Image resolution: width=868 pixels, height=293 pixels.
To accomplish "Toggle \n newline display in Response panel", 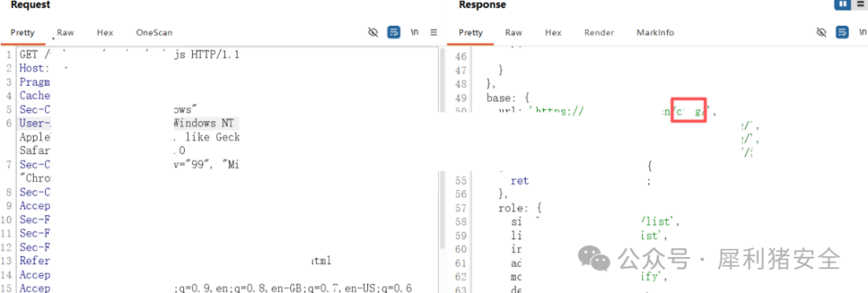I will [862, 33].
